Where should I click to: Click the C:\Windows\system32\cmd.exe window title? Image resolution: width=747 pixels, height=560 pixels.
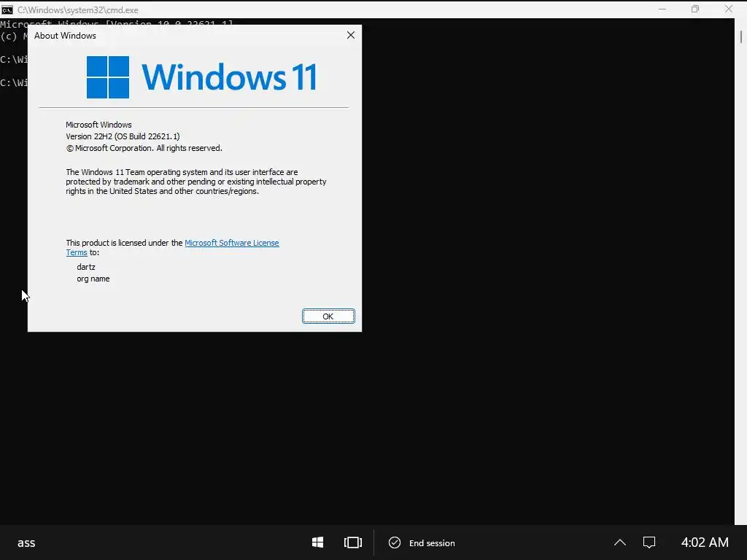(x=77, y=10)
